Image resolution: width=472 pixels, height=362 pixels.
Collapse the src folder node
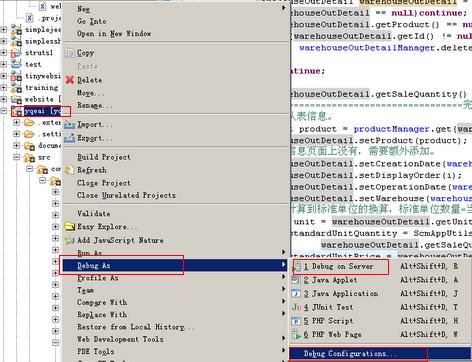[x=17, y=157]
